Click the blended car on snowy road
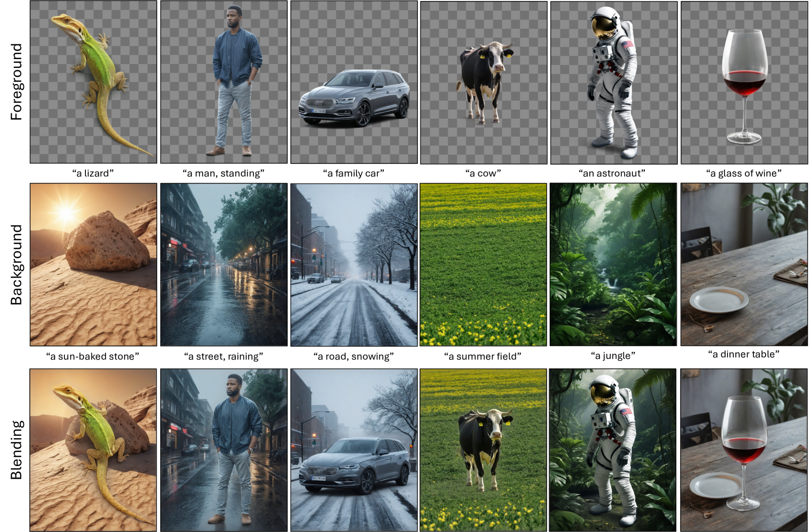The height and width of the screenshot is (532, 811). click(354, 450)
